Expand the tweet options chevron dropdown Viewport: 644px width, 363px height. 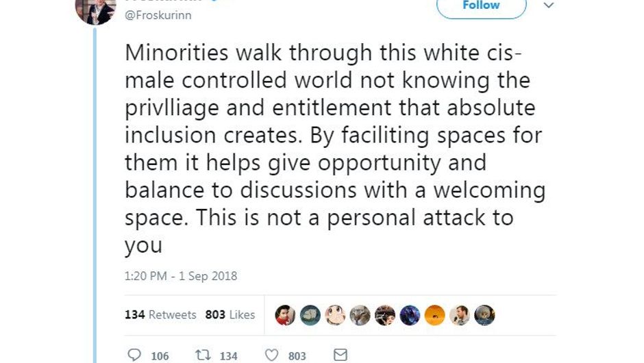[x=547, y=5]
